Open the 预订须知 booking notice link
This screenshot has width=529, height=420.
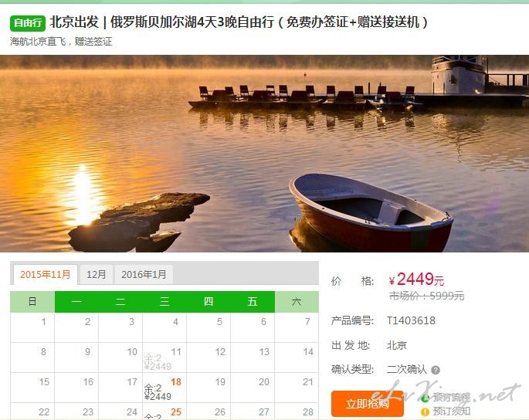pyautogui.click(x=452, y=412)
